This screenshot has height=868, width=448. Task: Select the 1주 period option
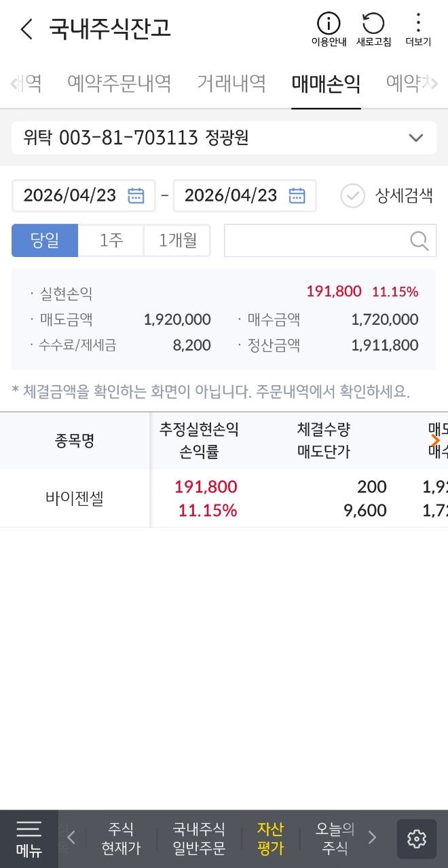tap(111, 240)
